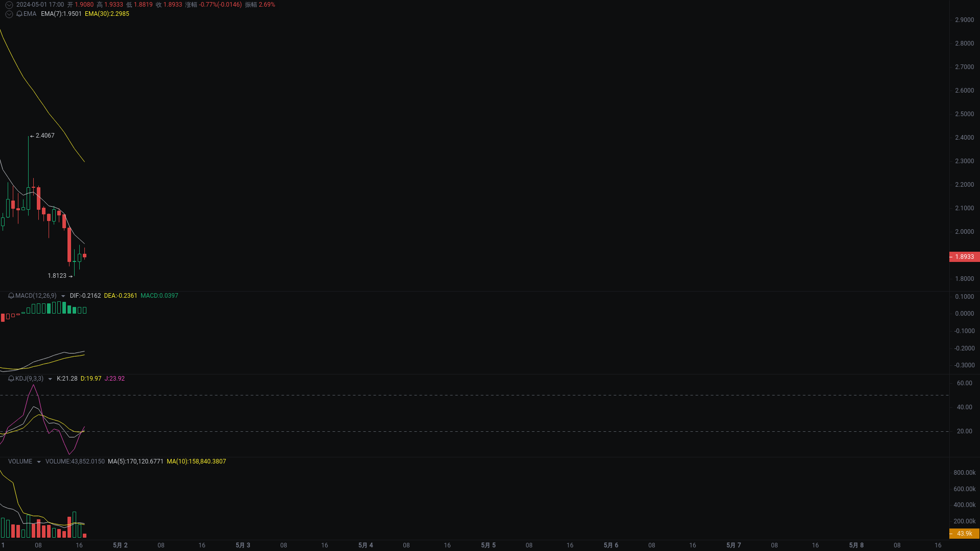Image resolution: width=980 pixels, height=551 pixels.
Task: Select the 5月3 date label on the timeline
Action: (x=243, y=545)
